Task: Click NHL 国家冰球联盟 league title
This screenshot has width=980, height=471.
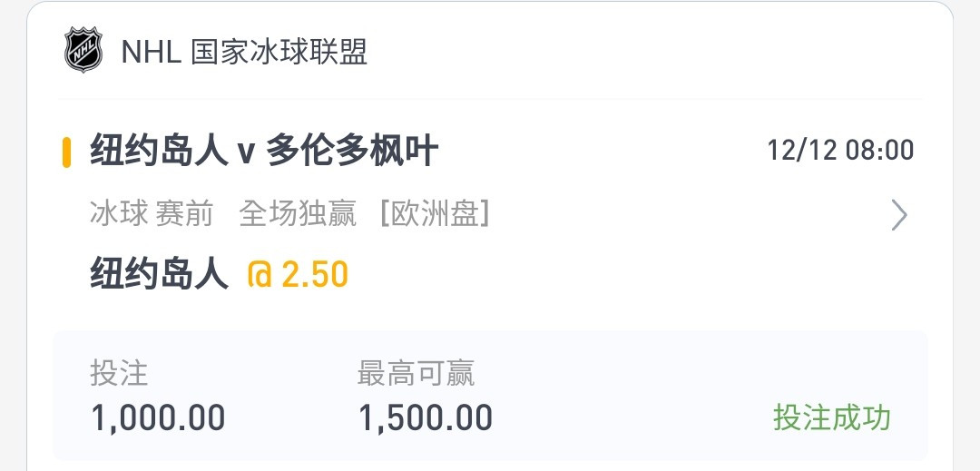Action: tap(244, 51)
